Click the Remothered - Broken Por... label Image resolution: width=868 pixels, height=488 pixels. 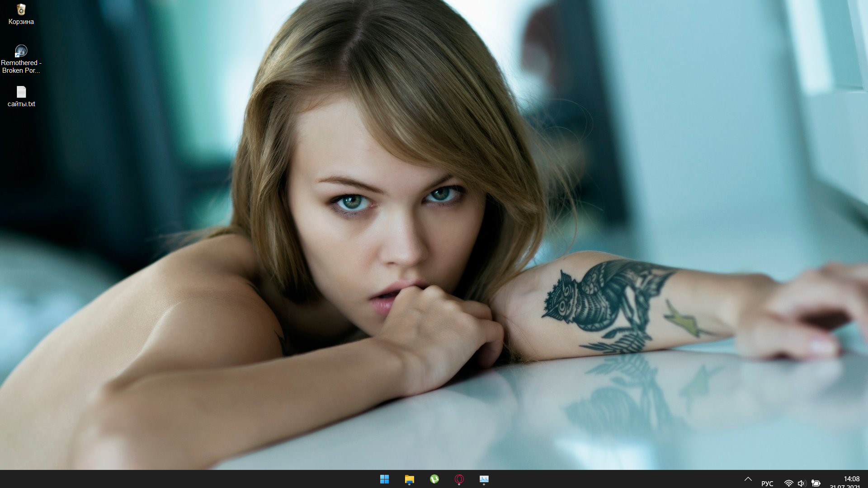(21, 66)
